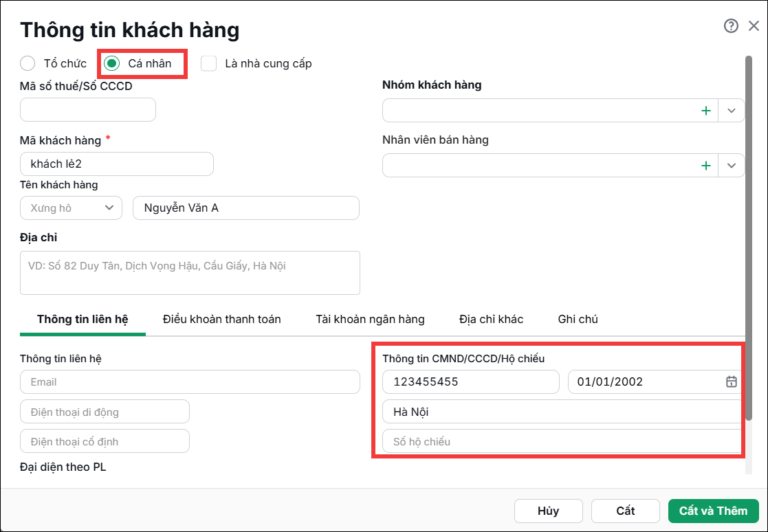Viewport: 768px width, 532px height.
Task: Open the help question mark icon
Action: 731,26
